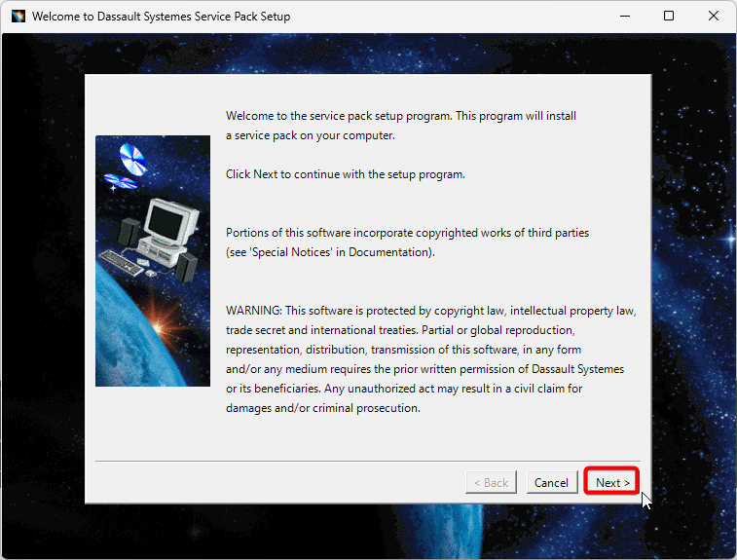Click the window title text in title bar

point(161,17)
